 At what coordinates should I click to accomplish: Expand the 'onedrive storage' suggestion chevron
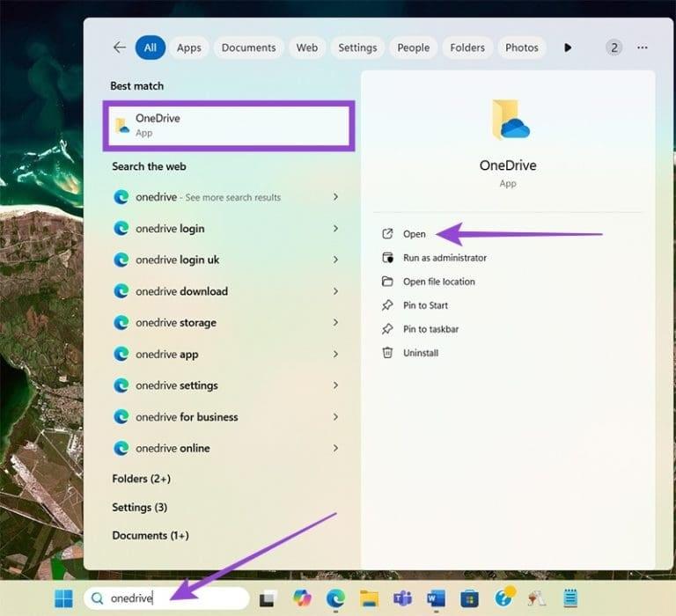[x=335, y=322]
